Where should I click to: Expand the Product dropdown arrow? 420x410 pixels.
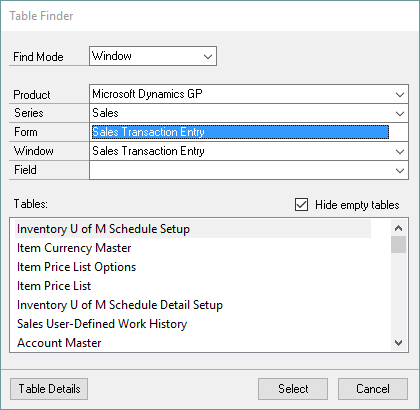400,94
